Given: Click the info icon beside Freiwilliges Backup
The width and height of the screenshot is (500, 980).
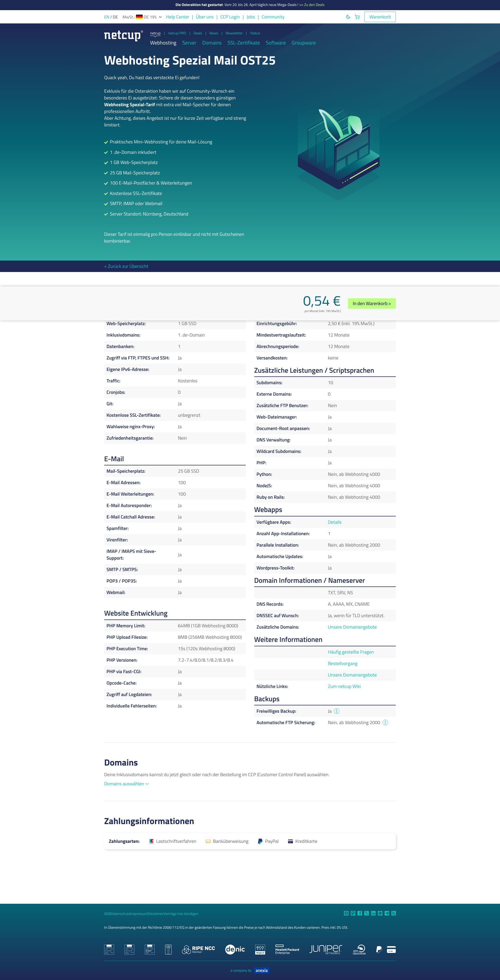Looking at the screenshot, I should [336, 711].
